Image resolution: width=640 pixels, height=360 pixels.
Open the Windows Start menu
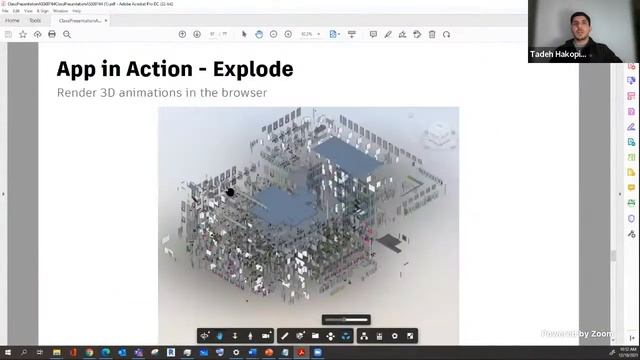click(x=7, y=353)
